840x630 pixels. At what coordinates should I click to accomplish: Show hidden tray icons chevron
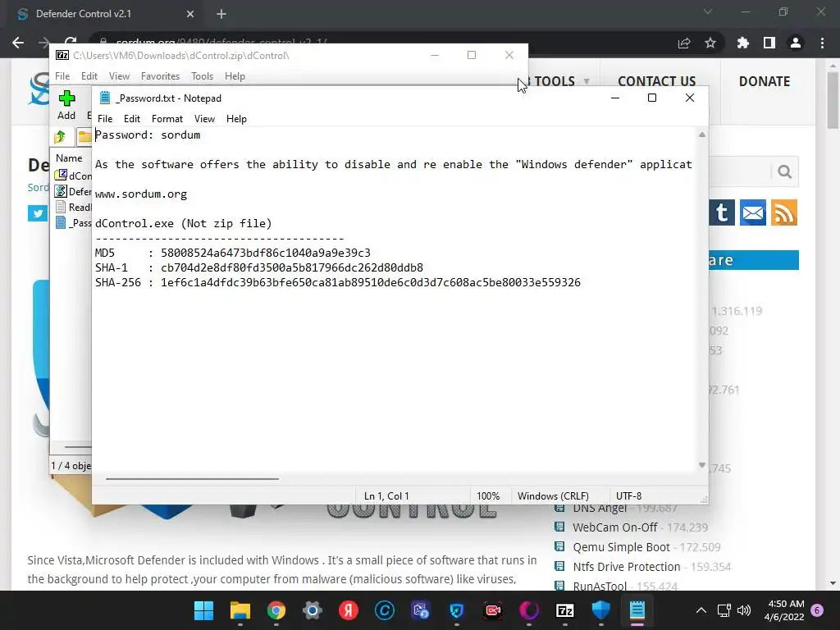(701, 610)
